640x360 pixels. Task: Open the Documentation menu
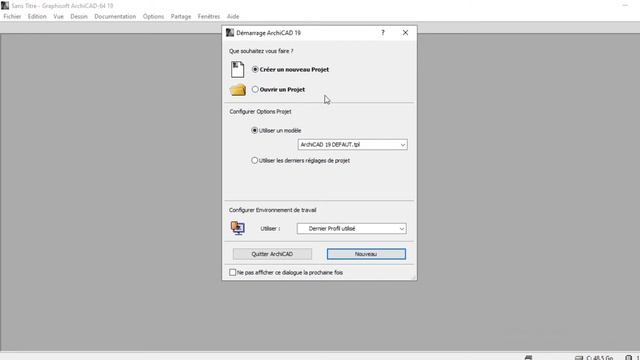[115, 17]
